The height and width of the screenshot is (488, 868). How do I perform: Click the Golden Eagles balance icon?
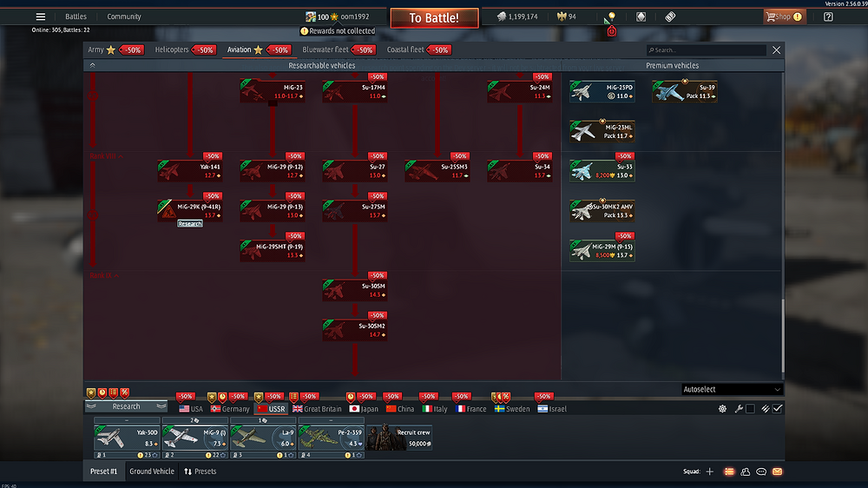[562, 16]
